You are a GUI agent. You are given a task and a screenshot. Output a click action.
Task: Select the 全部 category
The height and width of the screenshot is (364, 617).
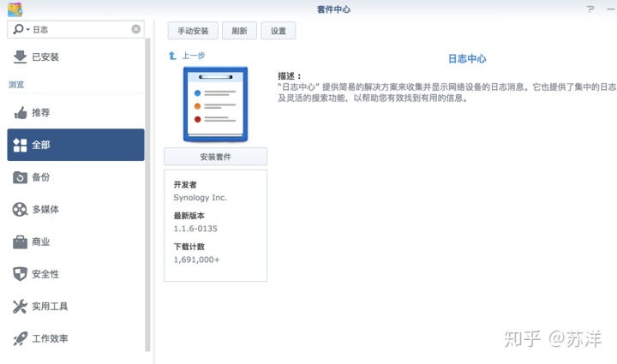click(x=75, y=145)
